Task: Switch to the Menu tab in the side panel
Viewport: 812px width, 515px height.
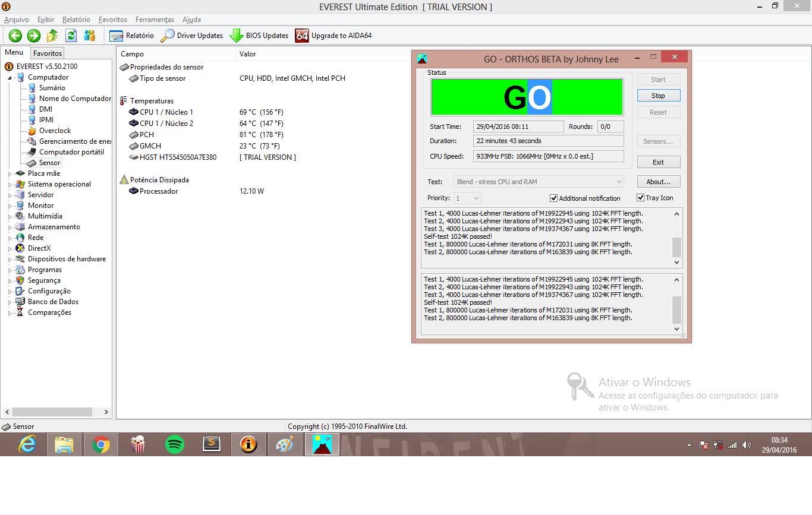Action: click(x=14, y=52)
